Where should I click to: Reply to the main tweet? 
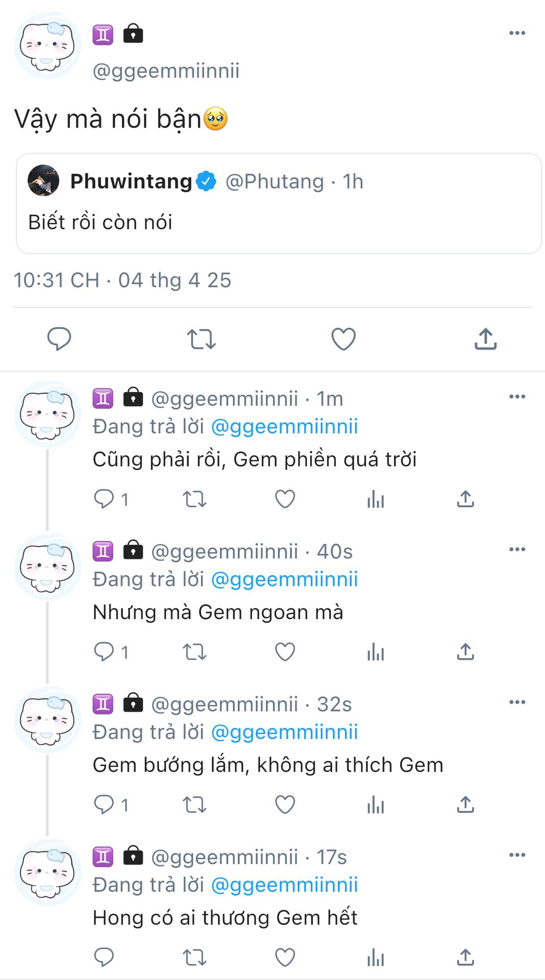(x=59, y=339)
